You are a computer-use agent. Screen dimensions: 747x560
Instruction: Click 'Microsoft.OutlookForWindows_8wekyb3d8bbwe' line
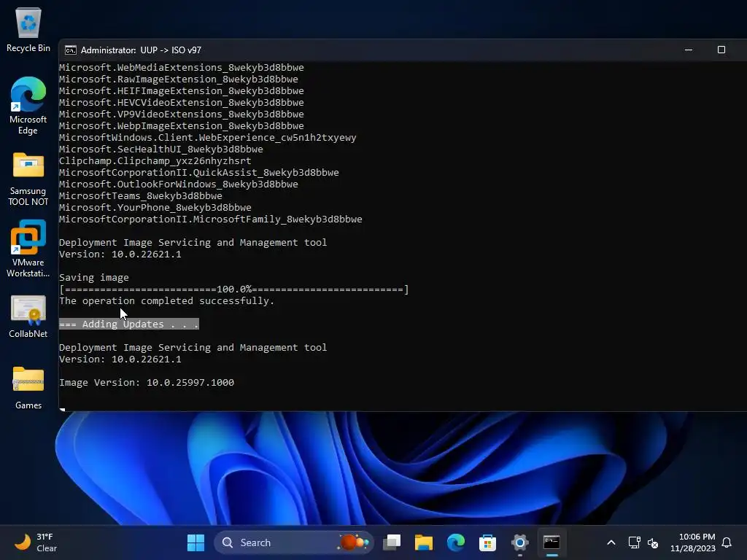point(179,184)
